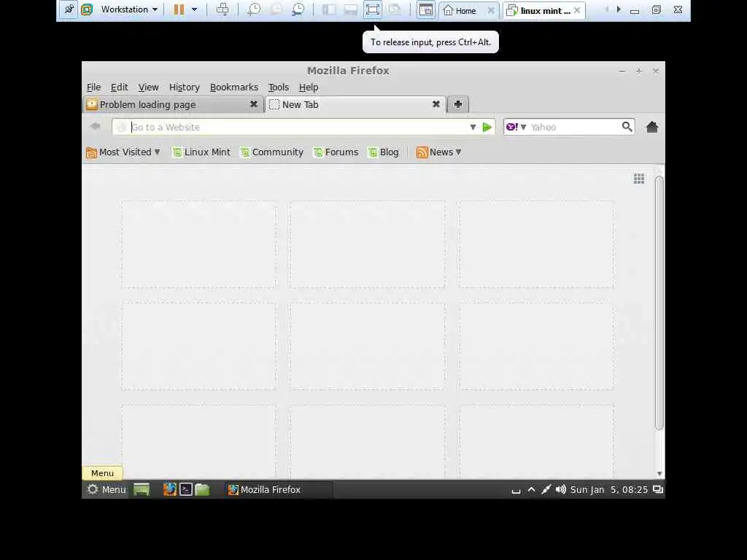Expand the address bar history dropdown
The image size is (747, 560).
473,127
